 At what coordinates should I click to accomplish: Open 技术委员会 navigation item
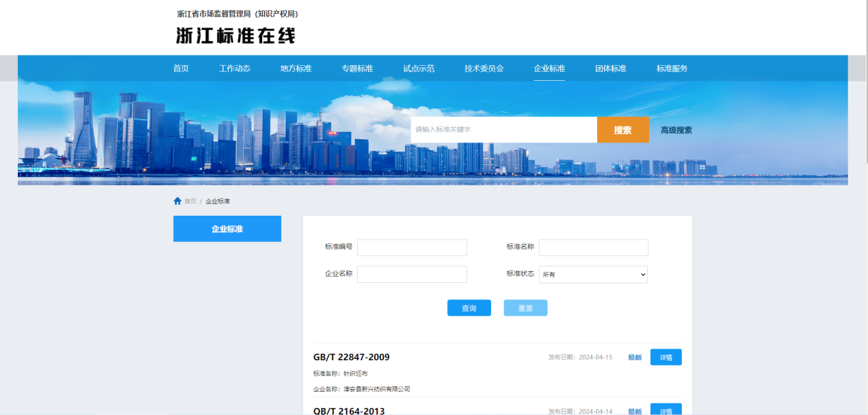484,68
